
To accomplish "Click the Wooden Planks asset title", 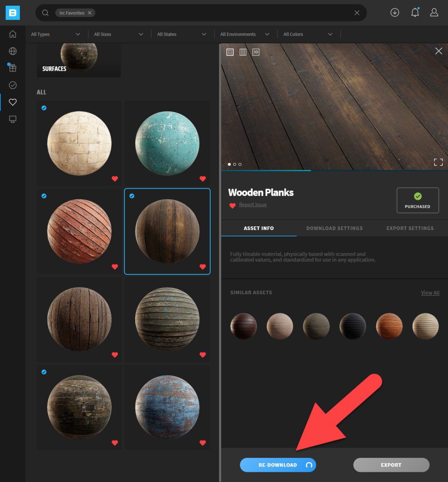I will 261,192.
